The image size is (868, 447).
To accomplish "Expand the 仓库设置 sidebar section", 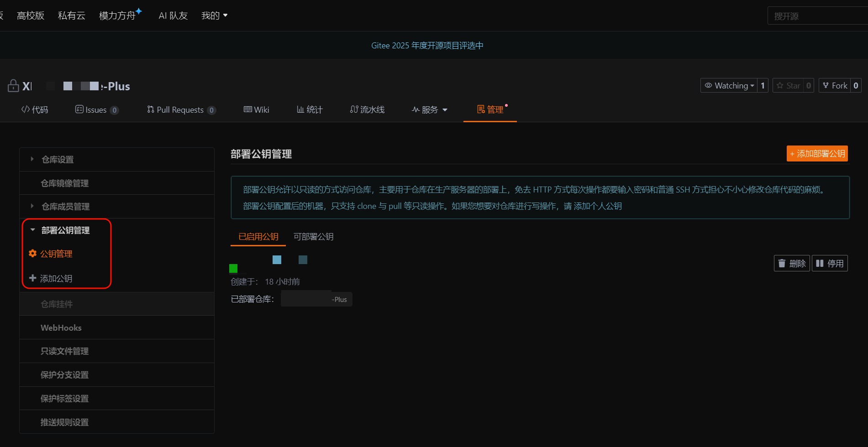I will click(117, 159).
